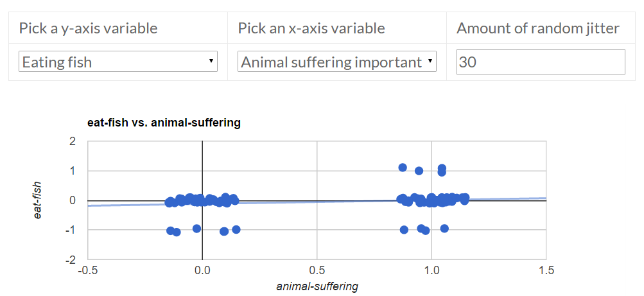Viewport: 644px width, 296px height.
Task: Click the 1.0 tick label on the x-axis
Action: pyautogui.click(x=431, y=270)
